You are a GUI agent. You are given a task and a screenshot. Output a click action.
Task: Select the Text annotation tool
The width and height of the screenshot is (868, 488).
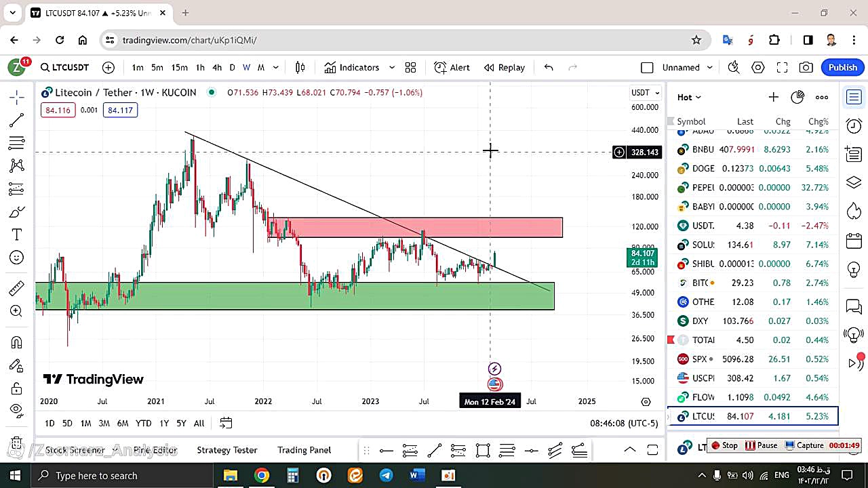tap(17, 235)
